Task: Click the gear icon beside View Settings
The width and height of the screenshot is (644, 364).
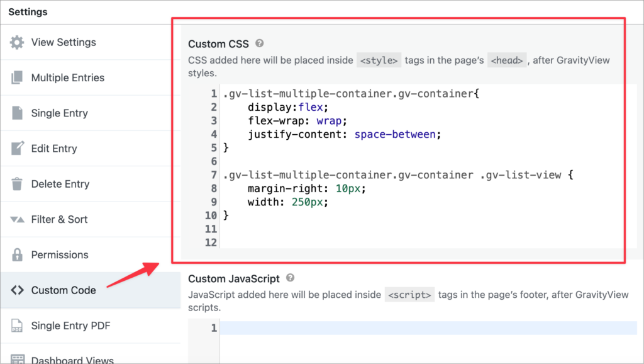Action: [x=18, y=42]
